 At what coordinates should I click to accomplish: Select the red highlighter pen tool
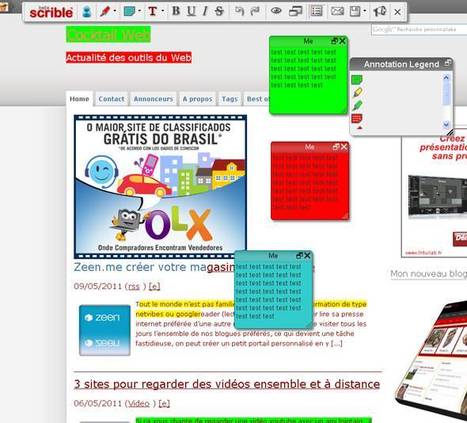point(105,12)
